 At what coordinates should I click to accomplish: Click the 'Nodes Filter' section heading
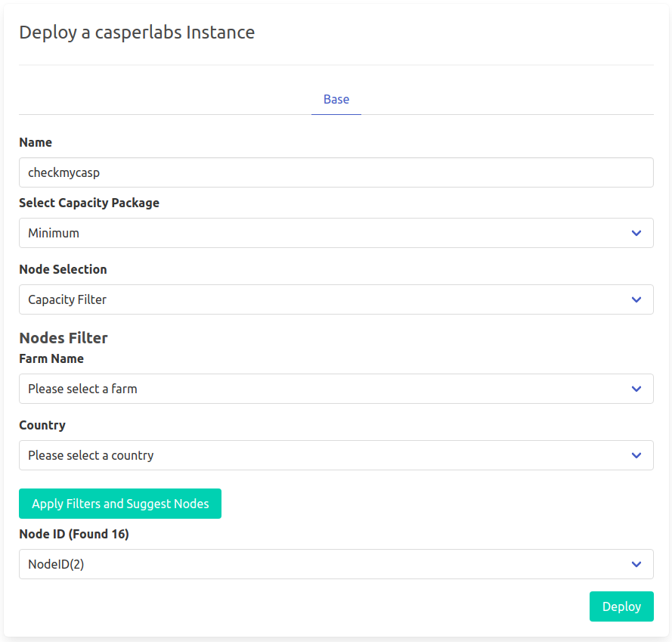[x=63, y=338]
